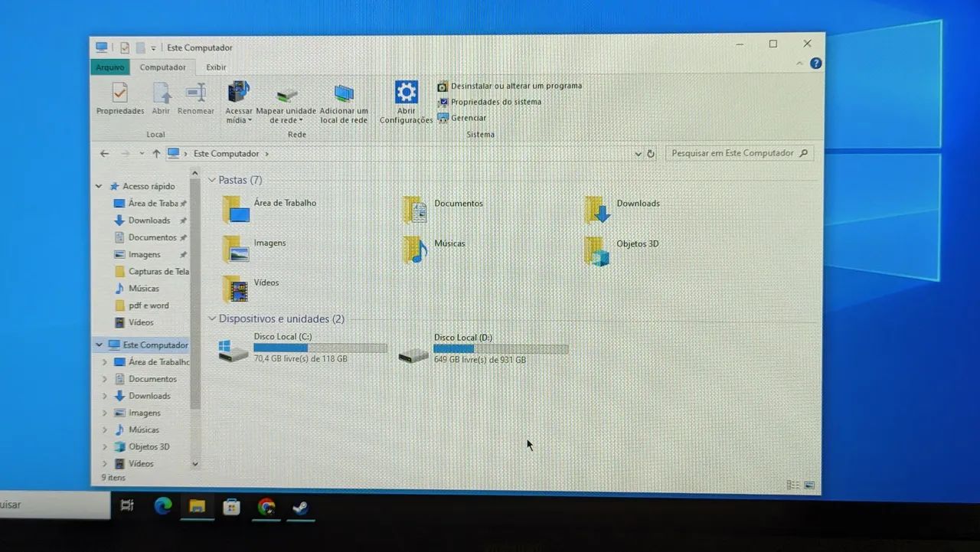Collapse the Dispositivos e unidades group
980x552 pixels.
click(x=213, y=319)
